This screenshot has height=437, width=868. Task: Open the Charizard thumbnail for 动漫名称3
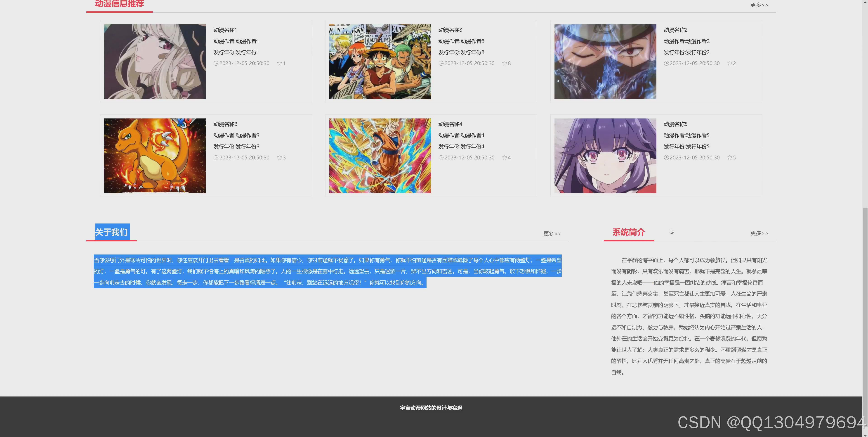[x=155, y=155]
